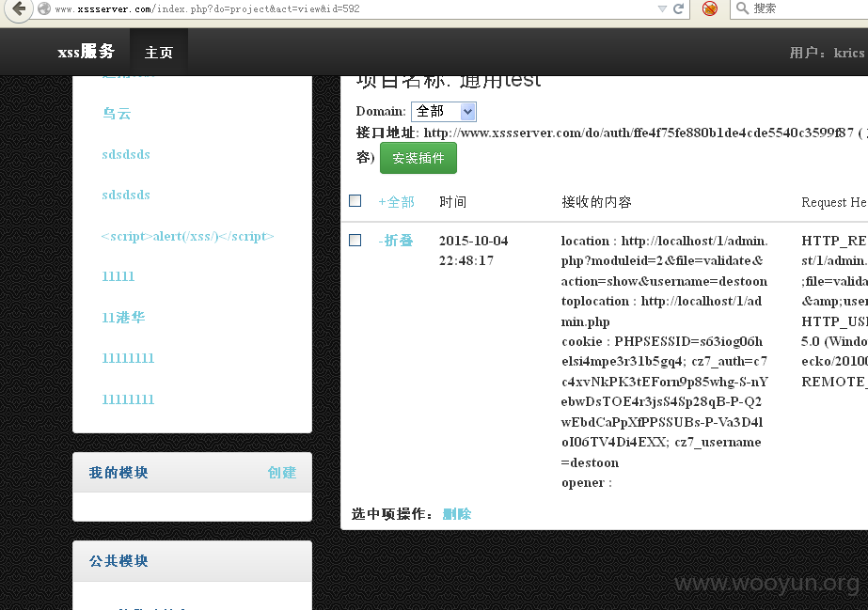Open the first sdsdsds project link

(x=126, y=154)
